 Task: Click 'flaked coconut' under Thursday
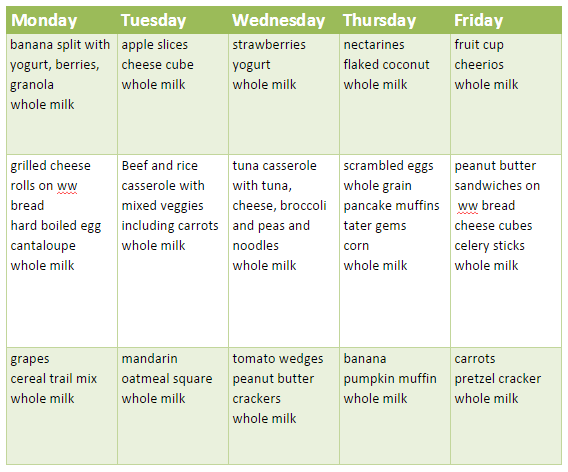coord(387,65)
